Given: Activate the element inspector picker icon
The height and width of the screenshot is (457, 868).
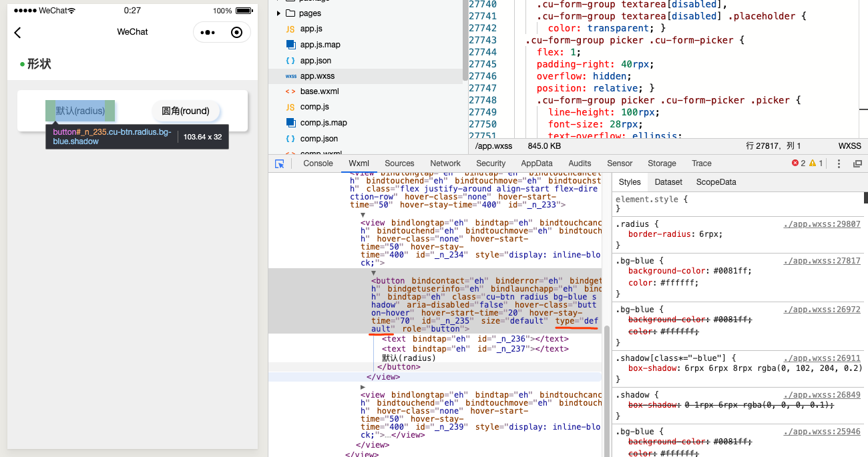Looking at the screenshot, I should [x=280, y=163].
